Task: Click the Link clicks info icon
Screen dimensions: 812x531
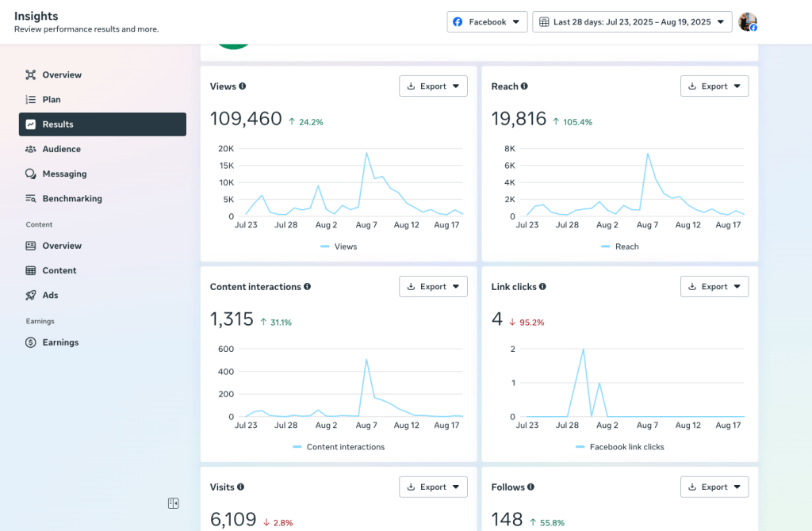Action: click(x=542, y=287)
